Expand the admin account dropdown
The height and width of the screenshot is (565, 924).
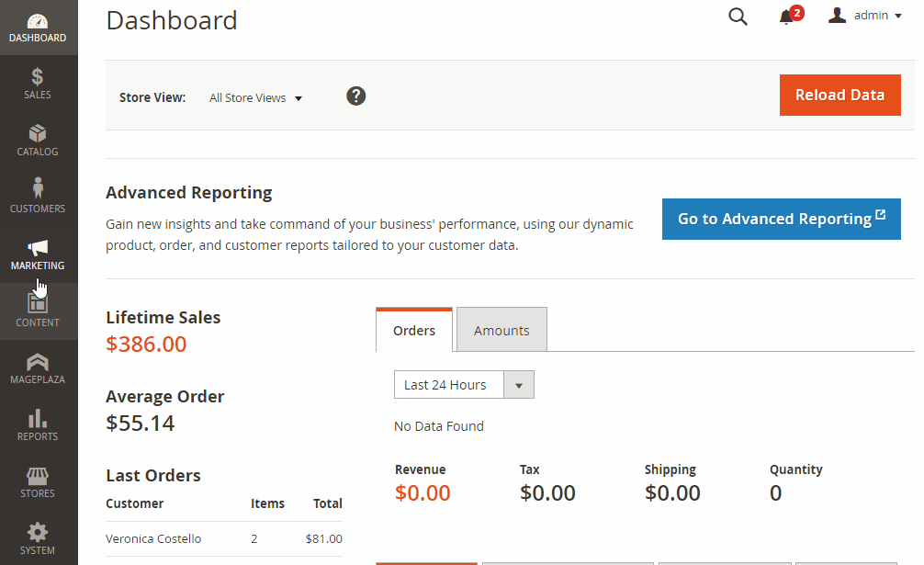(865, 16)
